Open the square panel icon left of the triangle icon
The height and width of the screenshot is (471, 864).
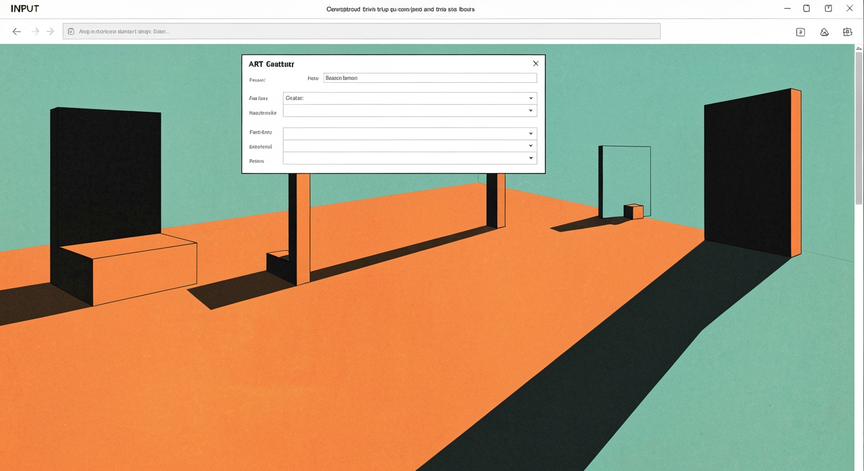801,32
